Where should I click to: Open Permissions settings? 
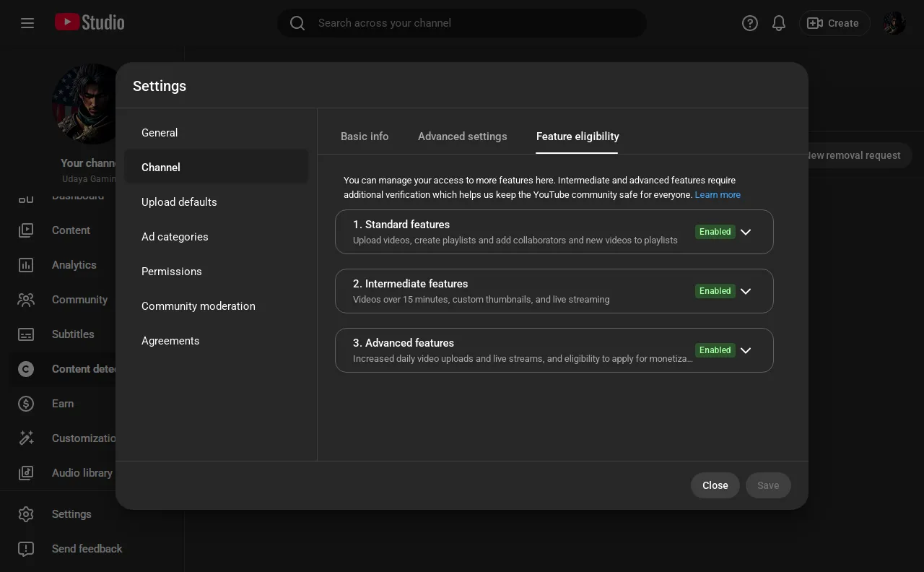click(217, 272)
